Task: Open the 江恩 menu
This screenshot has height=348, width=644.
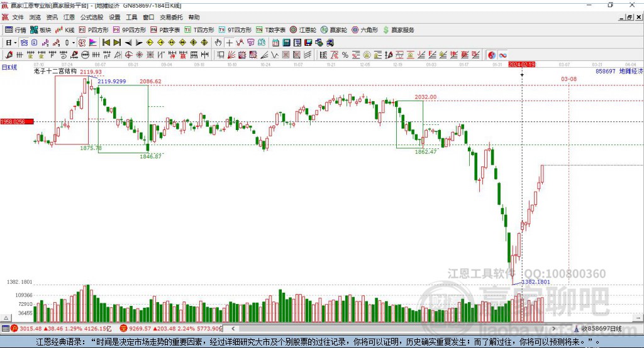Action: (x=69, y=17)
